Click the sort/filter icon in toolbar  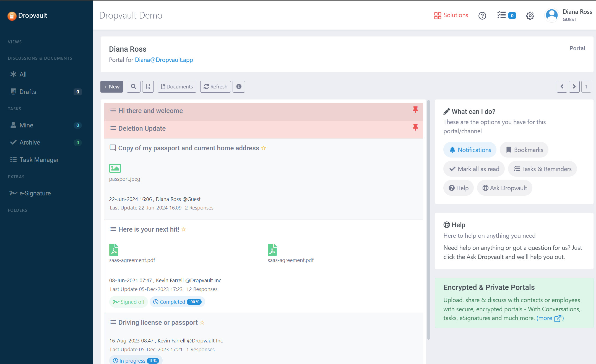click(148, 87)
